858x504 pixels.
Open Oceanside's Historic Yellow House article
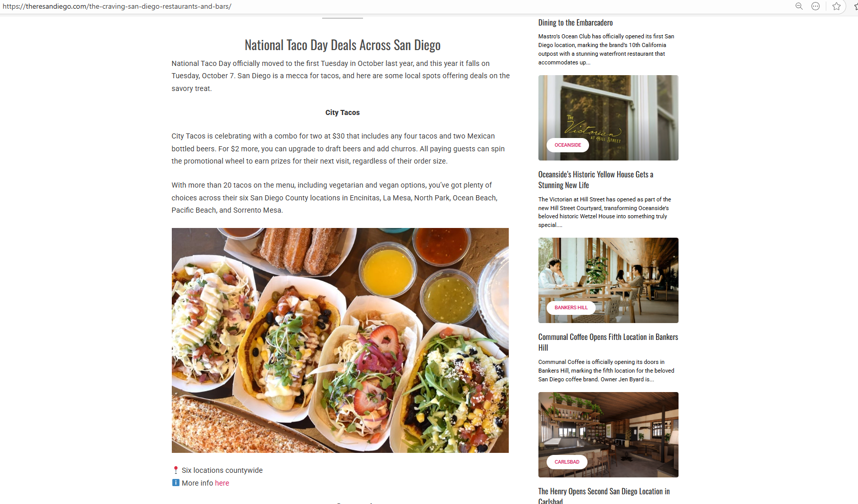(596, 180)
